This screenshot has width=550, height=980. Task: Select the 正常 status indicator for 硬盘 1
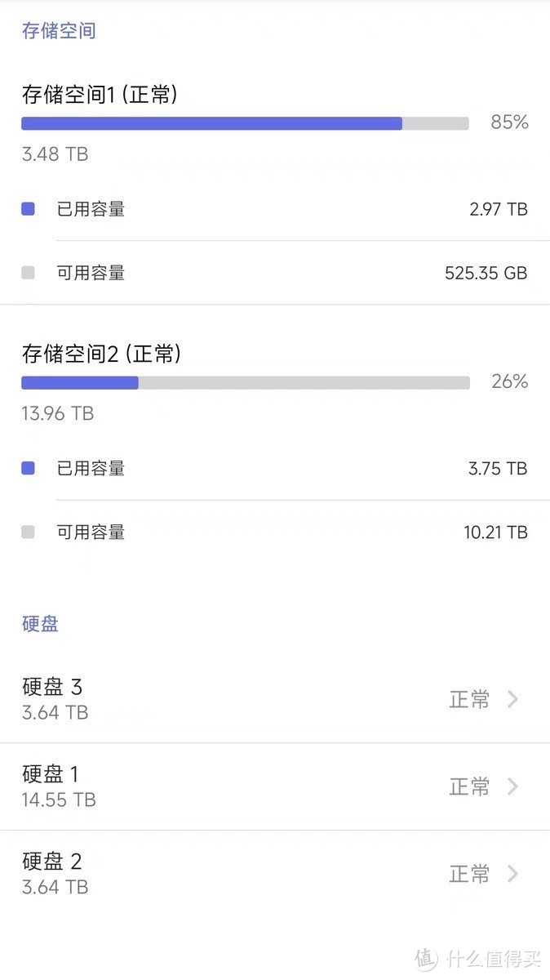coord(470,786)
